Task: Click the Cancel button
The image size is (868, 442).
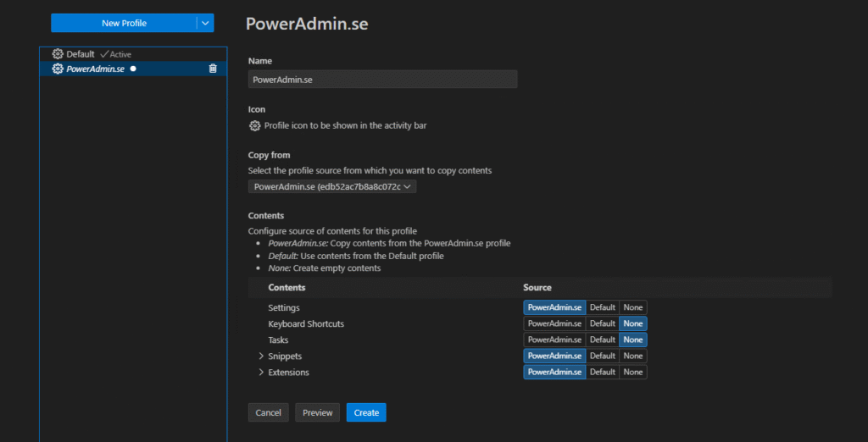Action: pos(269,412)
